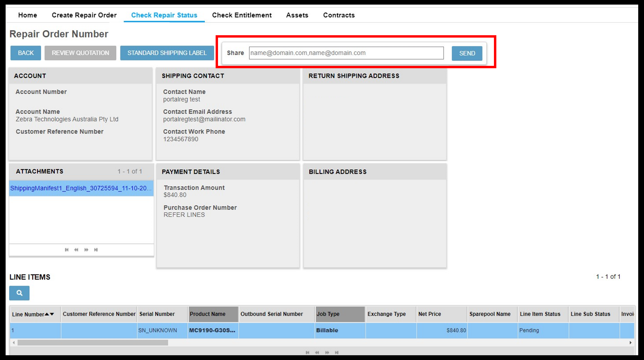644x360 pixels.
Task: Click the Share email input field
Action: pyautogui.click(x=346, y=53)
